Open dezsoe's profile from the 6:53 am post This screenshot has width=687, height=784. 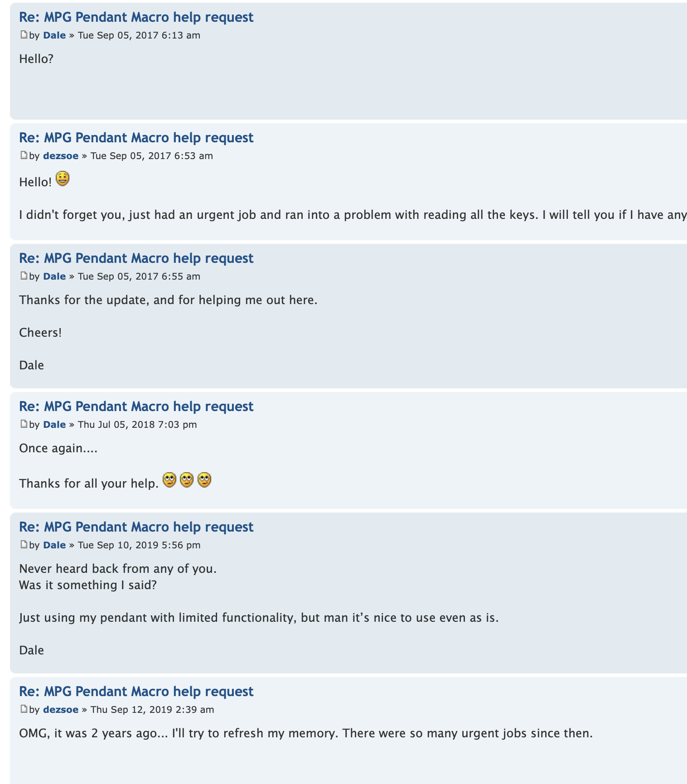click(61, 156)
